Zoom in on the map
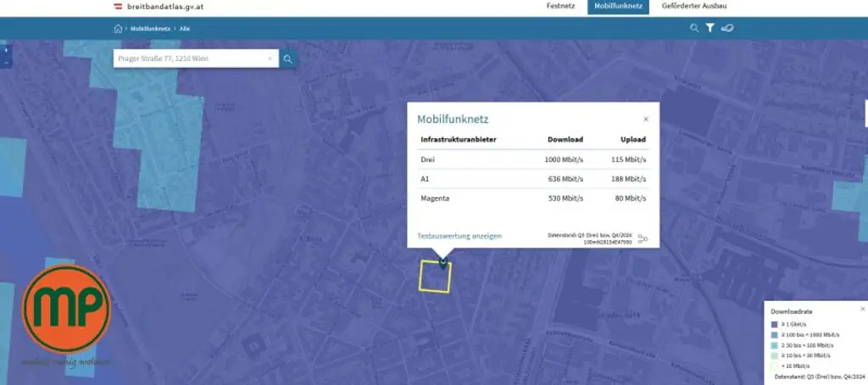868x385 pixels. click(6, 50)
